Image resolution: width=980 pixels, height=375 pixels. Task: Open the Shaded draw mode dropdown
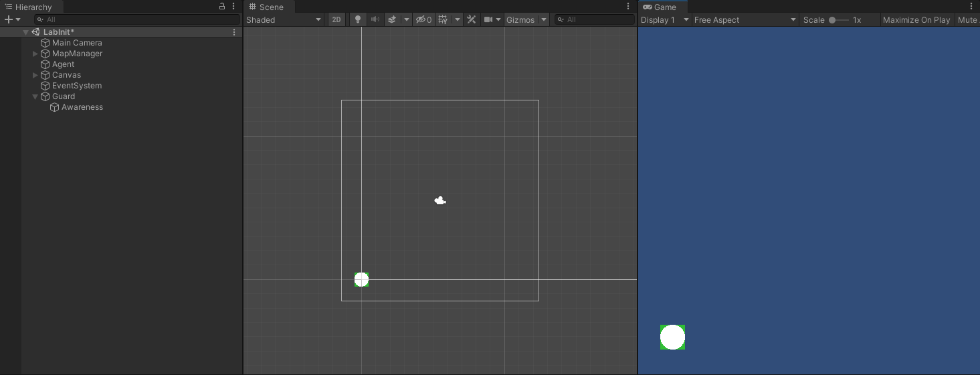284,19
